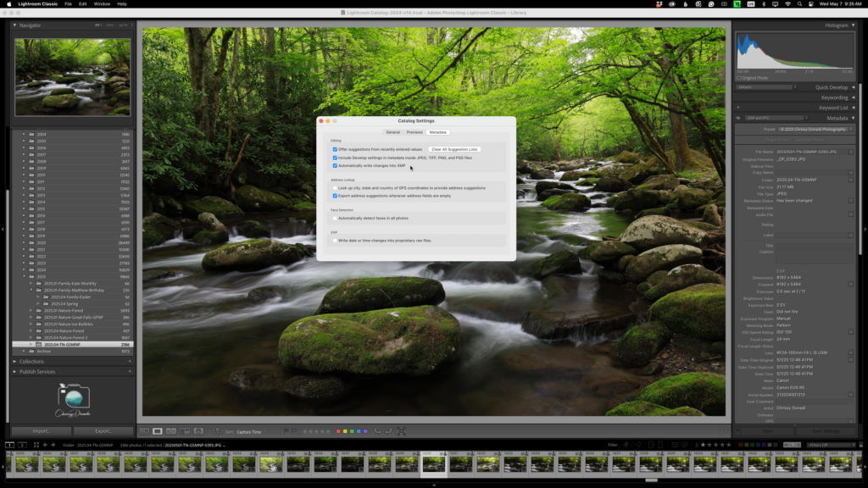The height and width of the screenshot is (488, 868).
Task: Switch to Loupe view using its toolbar icon
Action: click(157, 431)
